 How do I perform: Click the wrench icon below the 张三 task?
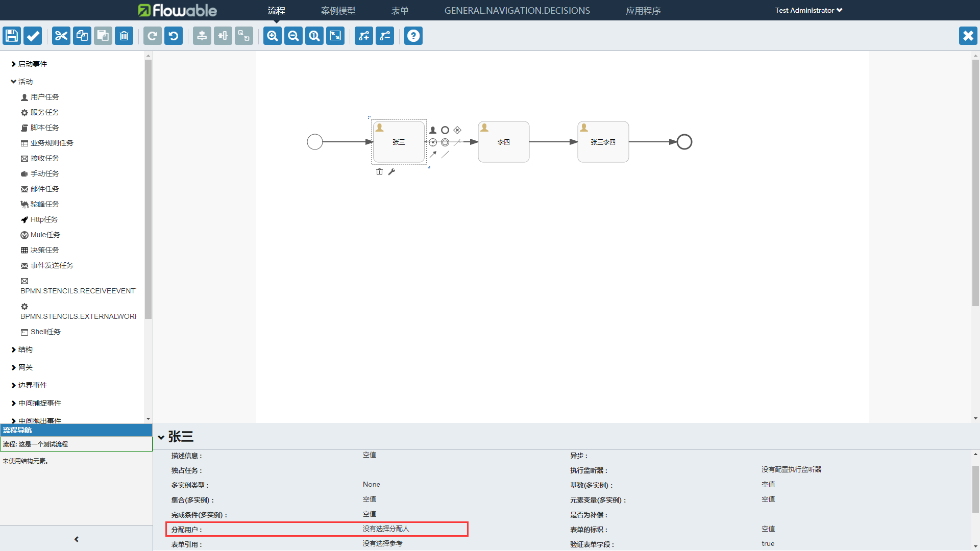click(391, 172)
